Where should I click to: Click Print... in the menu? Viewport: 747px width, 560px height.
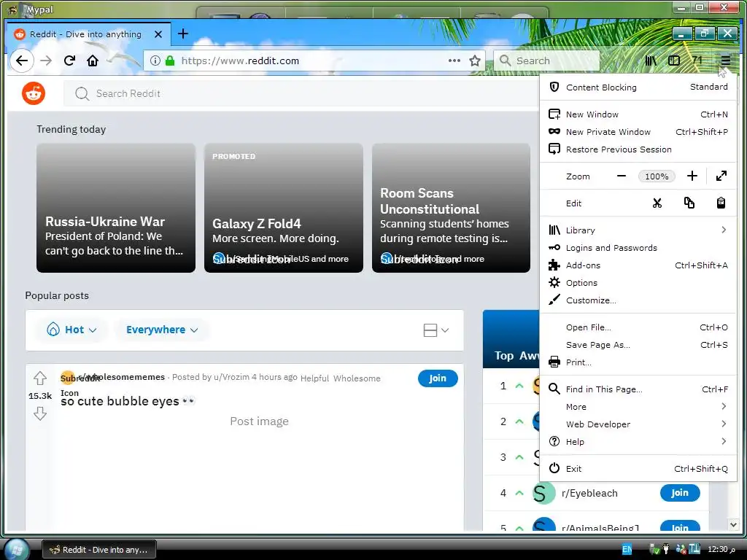coord(638,362)
